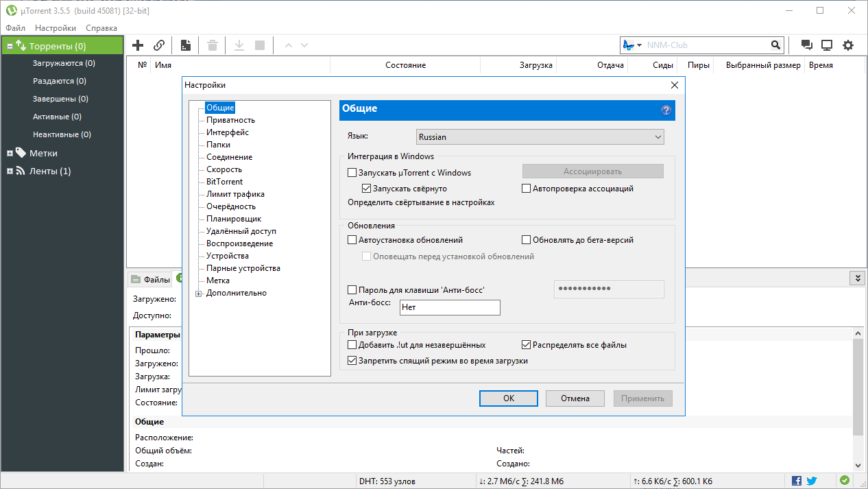Image resolution: width=868 pixels, height=489 pixels.
Task: Enable Запускать µTorrent с Windows checkbox
Action: pos(352,173)
